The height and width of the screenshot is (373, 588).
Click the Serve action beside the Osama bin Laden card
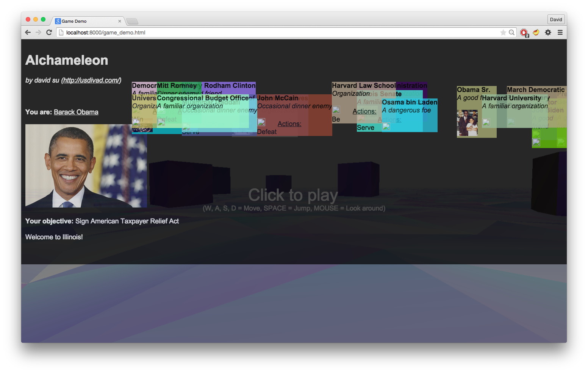(x=366, y=128)
